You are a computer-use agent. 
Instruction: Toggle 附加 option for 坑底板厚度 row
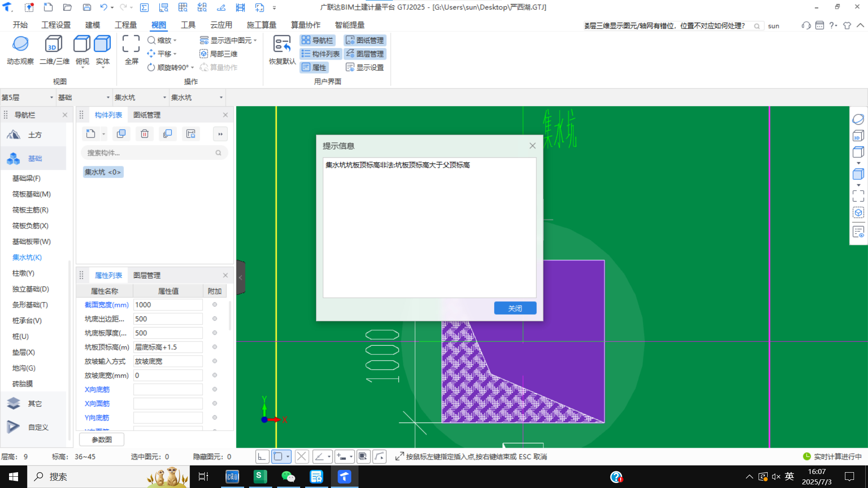click(215, 333)
